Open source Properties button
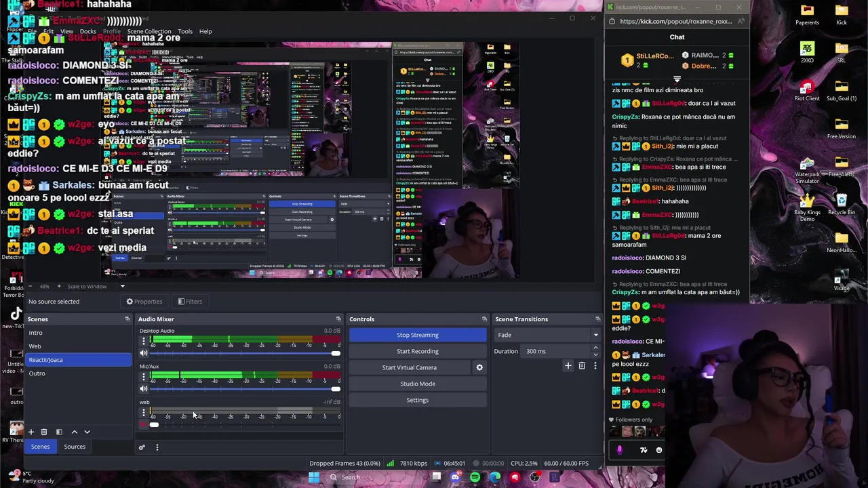 point(144,302)
